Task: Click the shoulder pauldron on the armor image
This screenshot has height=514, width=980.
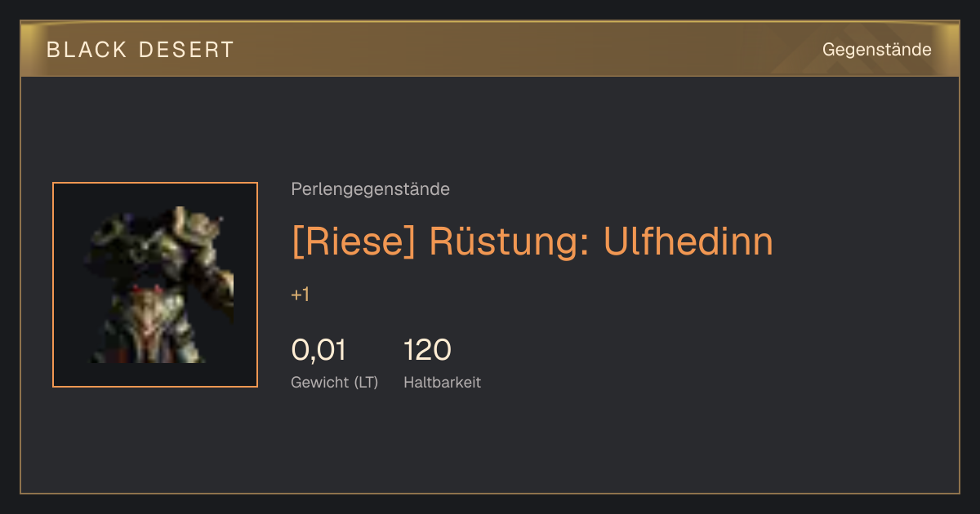Action: point(194,233)
